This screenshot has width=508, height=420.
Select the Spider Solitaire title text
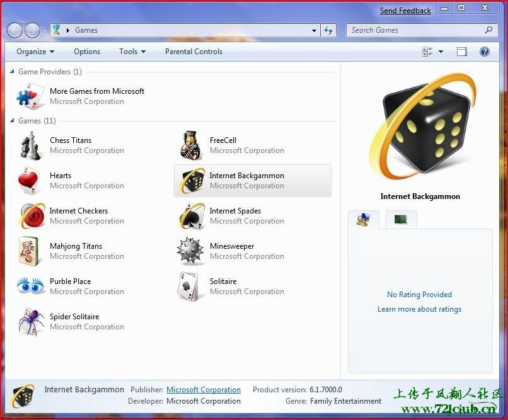(74, 317)
